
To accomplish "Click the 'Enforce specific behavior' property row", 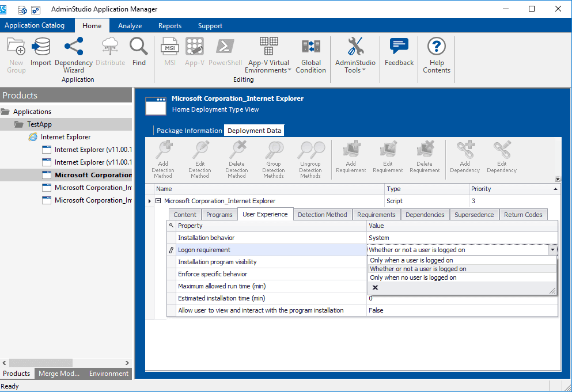I will tap(271, 274).
